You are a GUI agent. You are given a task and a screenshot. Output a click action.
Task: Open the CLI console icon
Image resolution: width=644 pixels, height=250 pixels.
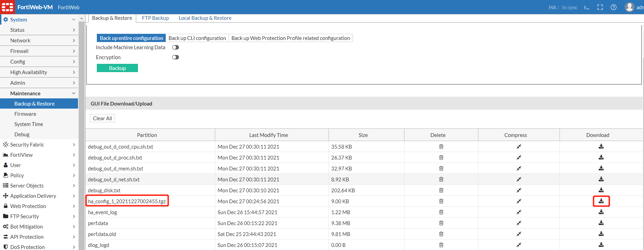tap(587, 7)
